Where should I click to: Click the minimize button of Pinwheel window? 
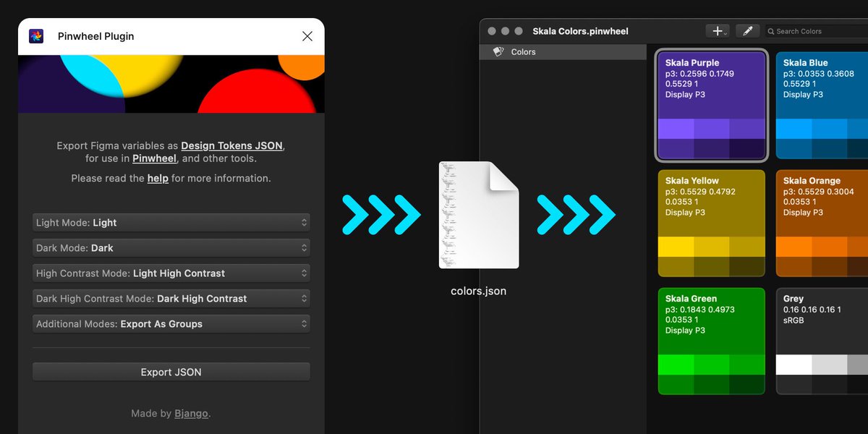[505, 31]
